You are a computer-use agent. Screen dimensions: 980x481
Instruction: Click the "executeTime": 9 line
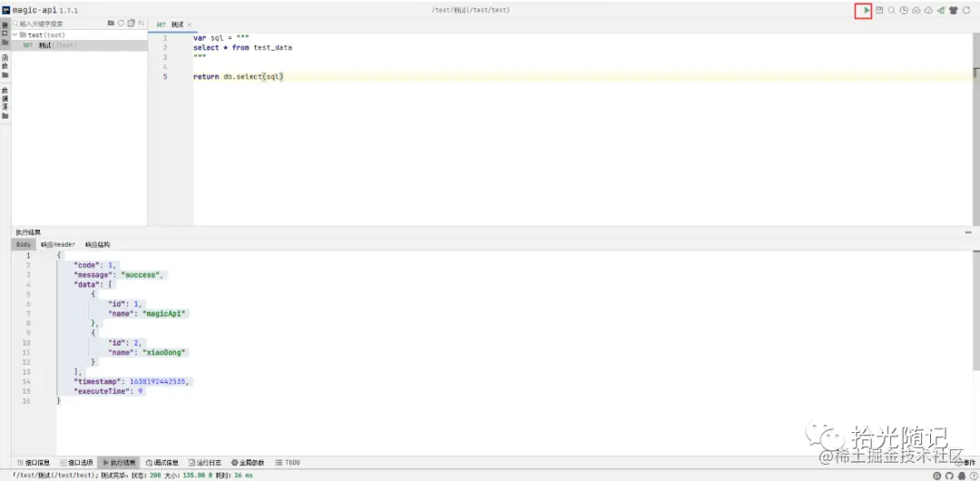109,390
